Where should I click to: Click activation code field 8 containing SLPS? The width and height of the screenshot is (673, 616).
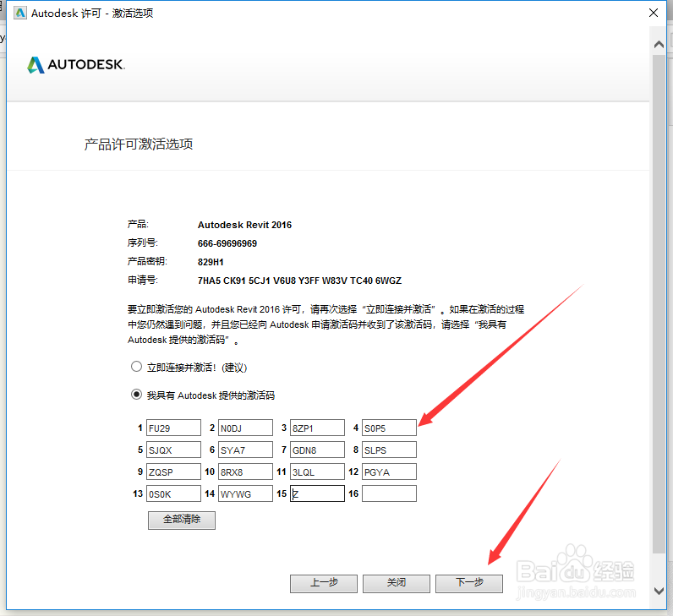click(x=389, y=450)
